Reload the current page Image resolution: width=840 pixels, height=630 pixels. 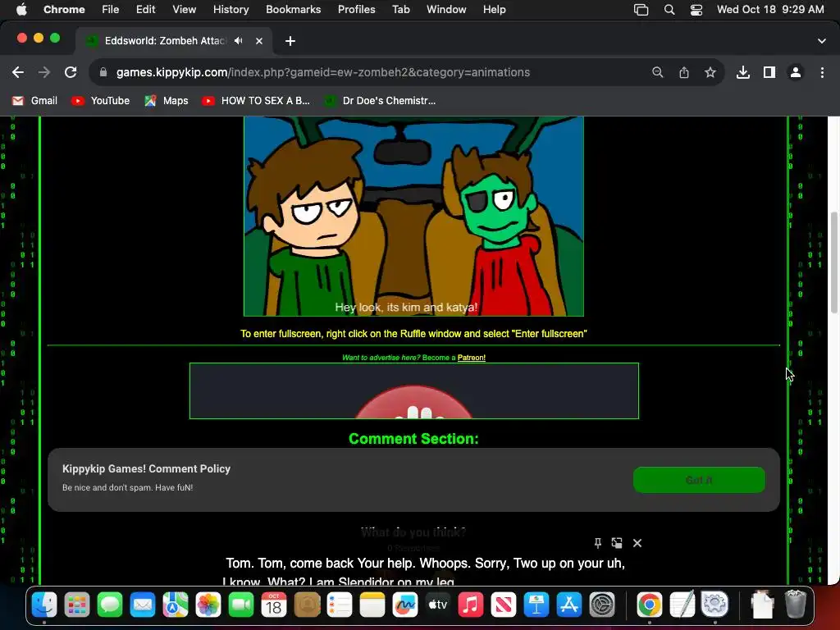point(71,72)
